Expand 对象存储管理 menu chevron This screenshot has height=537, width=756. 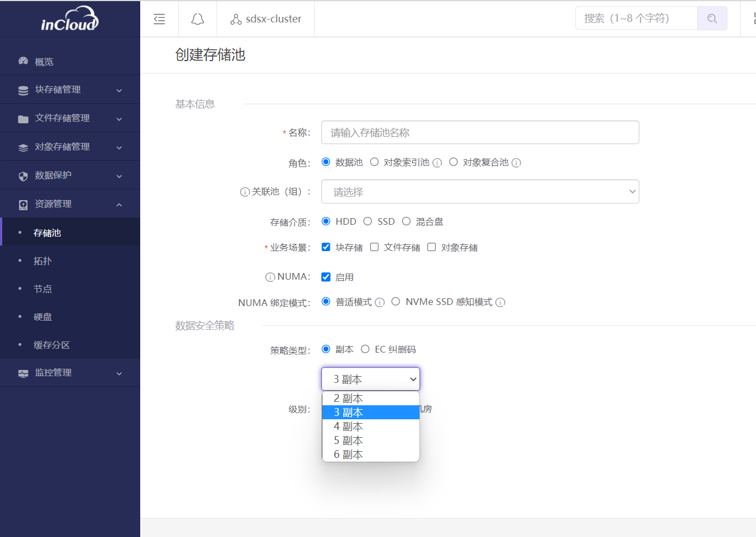[119, 147]
